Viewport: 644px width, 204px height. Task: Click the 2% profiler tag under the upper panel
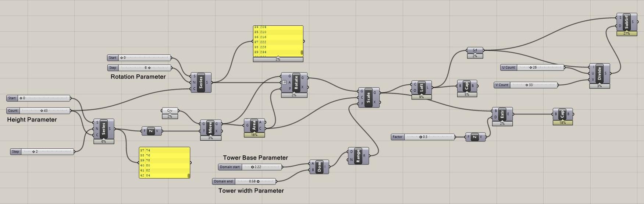click(278, 59)
